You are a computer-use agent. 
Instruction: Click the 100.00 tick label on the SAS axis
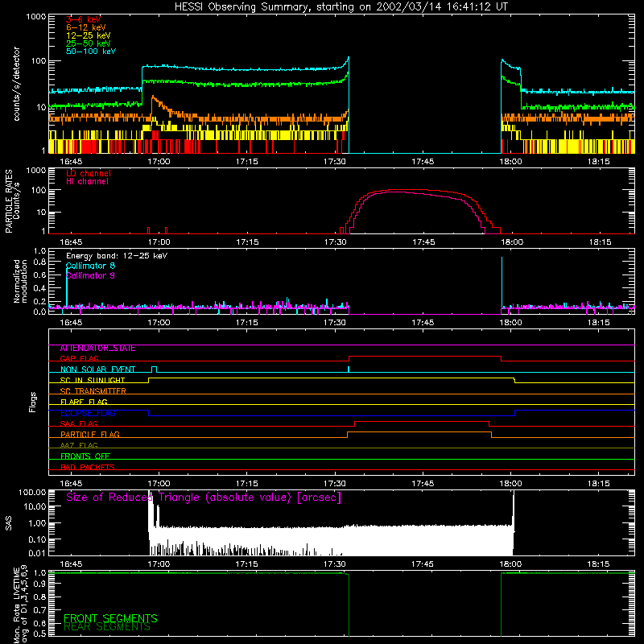pyautogui.click(x=32, y=492)
